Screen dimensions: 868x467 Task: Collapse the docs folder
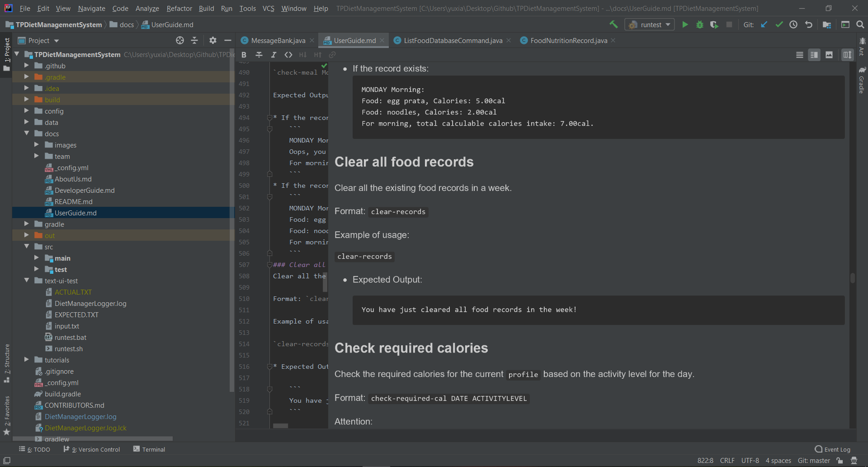[x=27, y=133]
